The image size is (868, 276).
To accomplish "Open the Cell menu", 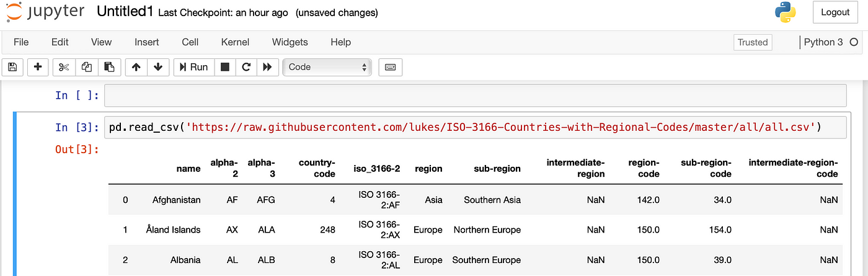I will pyautogui.click(x=190, y=42).
